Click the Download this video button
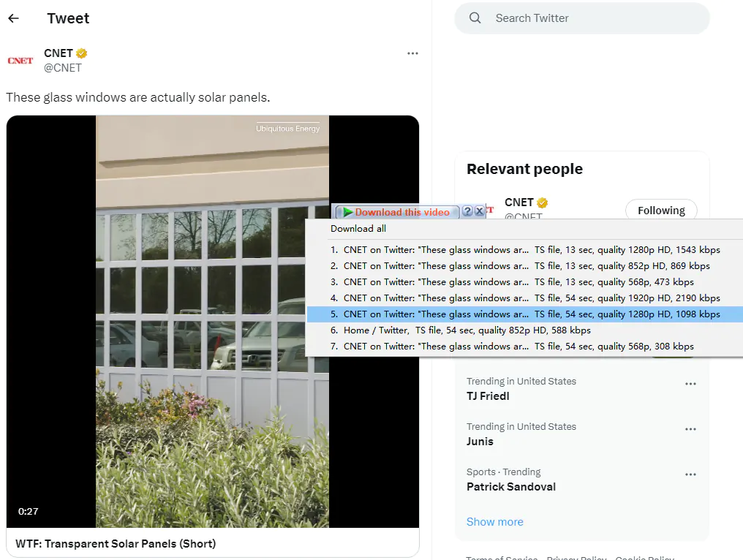The width and height of the screenshot is (743, 560). click(x=397, y=212)
